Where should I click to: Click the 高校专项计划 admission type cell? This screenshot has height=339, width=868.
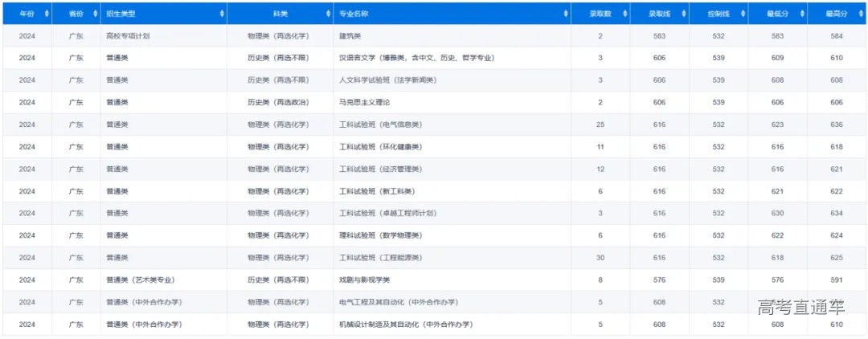(128, 36)
